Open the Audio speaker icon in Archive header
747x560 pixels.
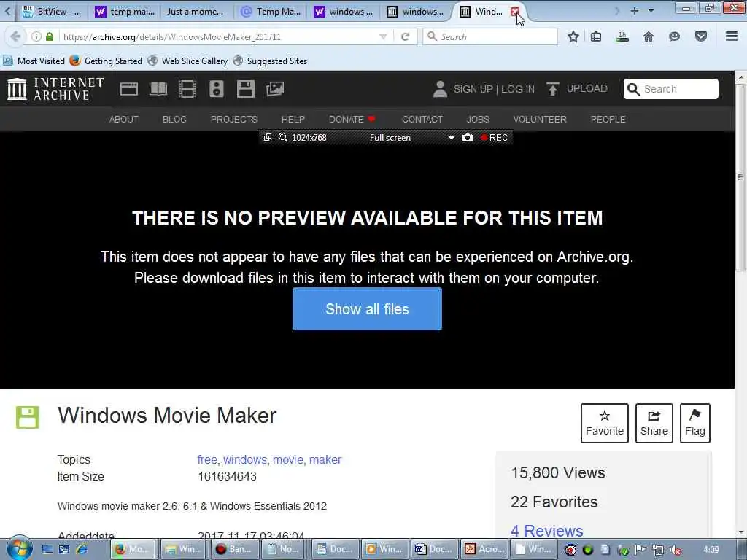pos(216,89)
